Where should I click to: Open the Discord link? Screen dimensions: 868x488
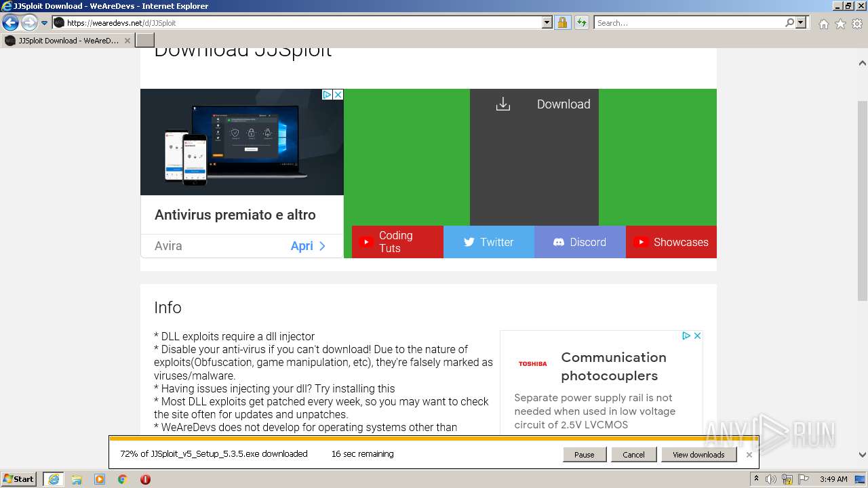[x=580, y=242]
